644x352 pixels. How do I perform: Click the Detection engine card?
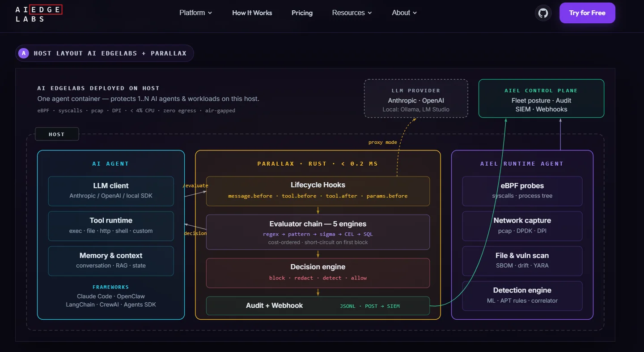click(x=522, y=296)
